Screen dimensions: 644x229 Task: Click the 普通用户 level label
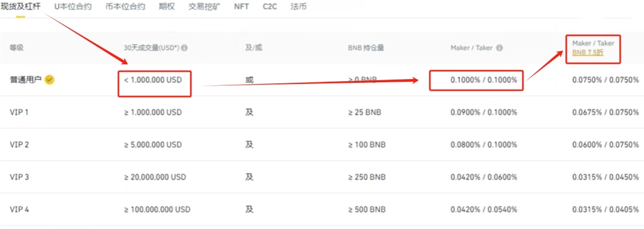(x=24, y=80)
